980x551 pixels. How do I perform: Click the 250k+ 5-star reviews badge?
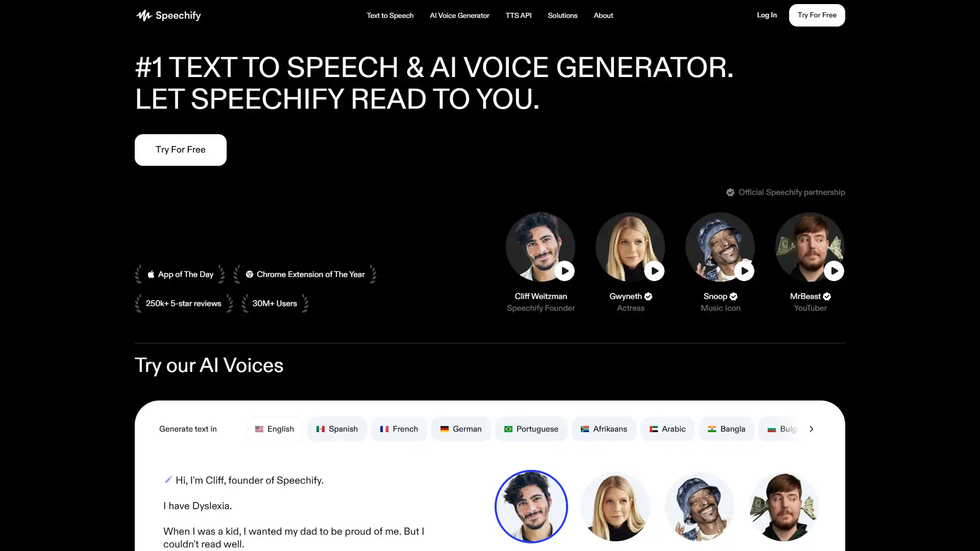pyautogui.click(x=183, y=304)
